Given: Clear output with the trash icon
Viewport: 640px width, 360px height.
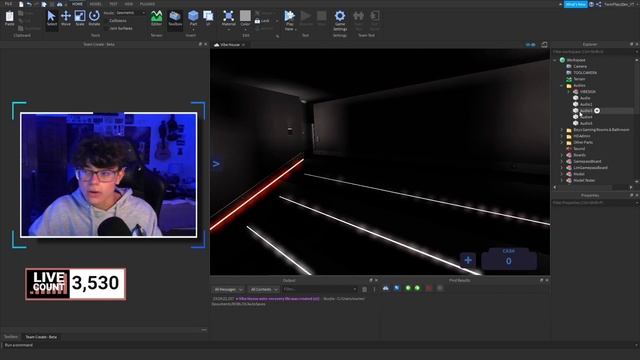Looking at the screenshot, I should pos(364,289).
